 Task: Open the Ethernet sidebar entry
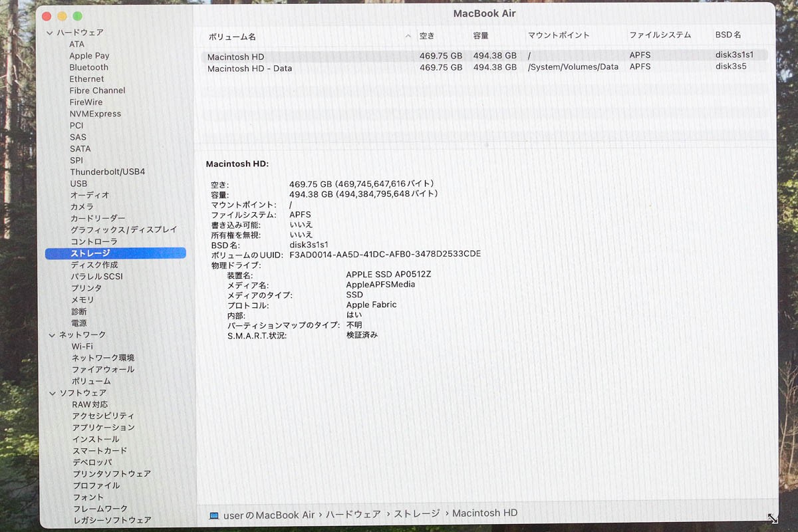[86, 79]
